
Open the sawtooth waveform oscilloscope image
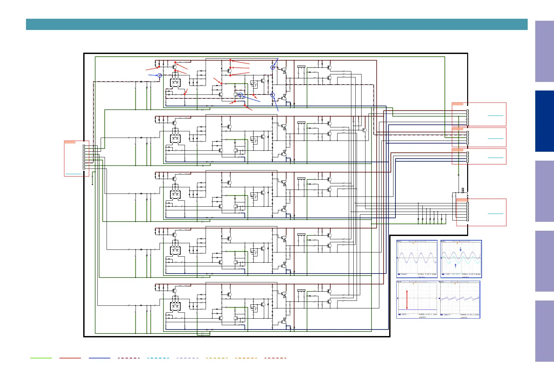pyautogui.click(x=459, y=300)
